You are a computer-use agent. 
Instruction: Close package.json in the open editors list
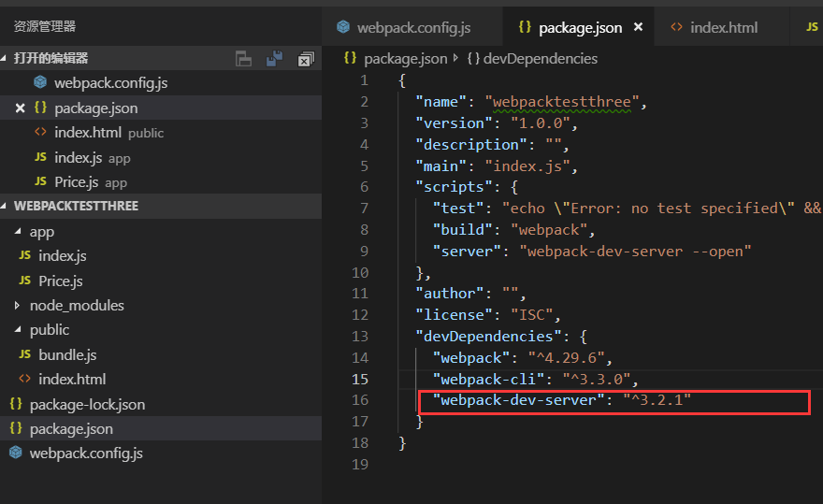pos(20,108)
